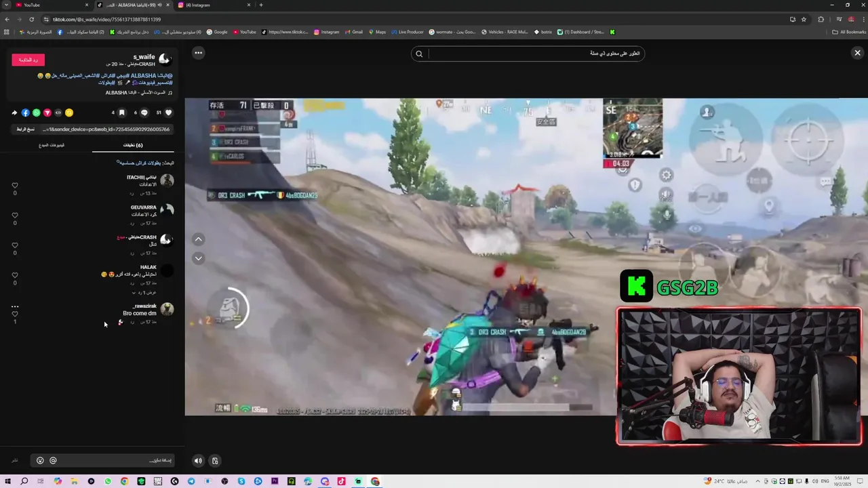Open the apps grid icon in bookmarks bar
The width and height of the screenshot is (868, 488).
coord(7,32)
